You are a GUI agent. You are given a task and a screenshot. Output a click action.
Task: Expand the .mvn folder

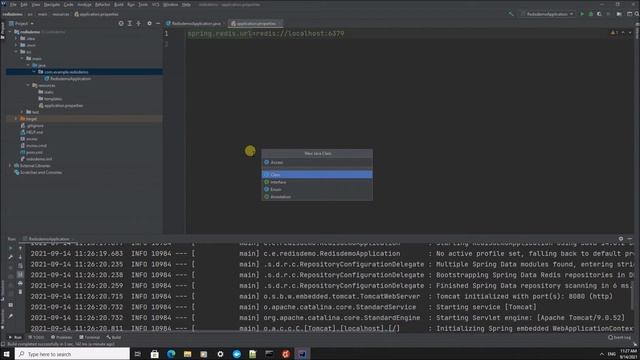16,45
